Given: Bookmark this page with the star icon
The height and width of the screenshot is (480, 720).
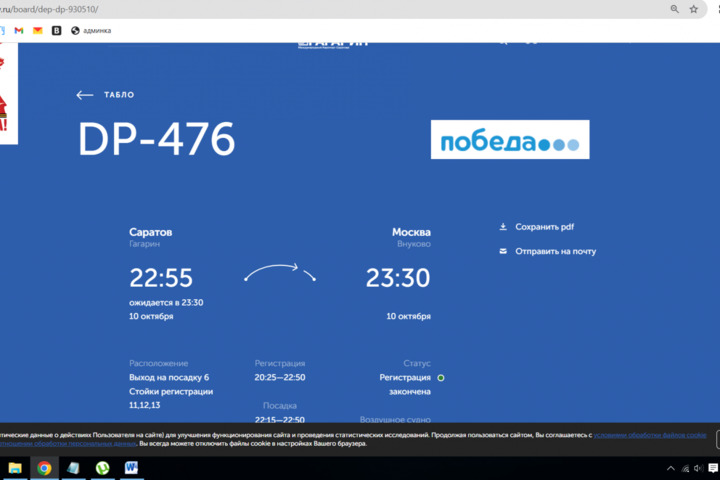Looking at the screenshot, I should coord(694,9).
